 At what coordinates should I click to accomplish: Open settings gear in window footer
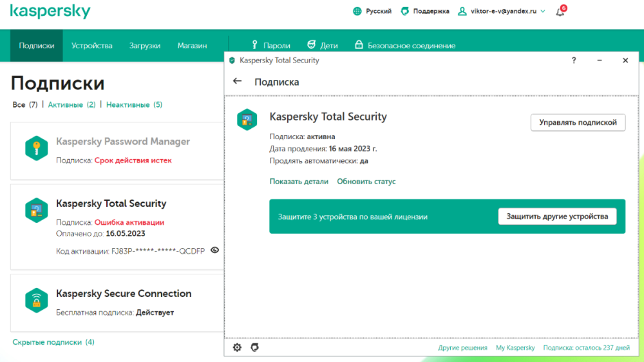click(238, 348)
